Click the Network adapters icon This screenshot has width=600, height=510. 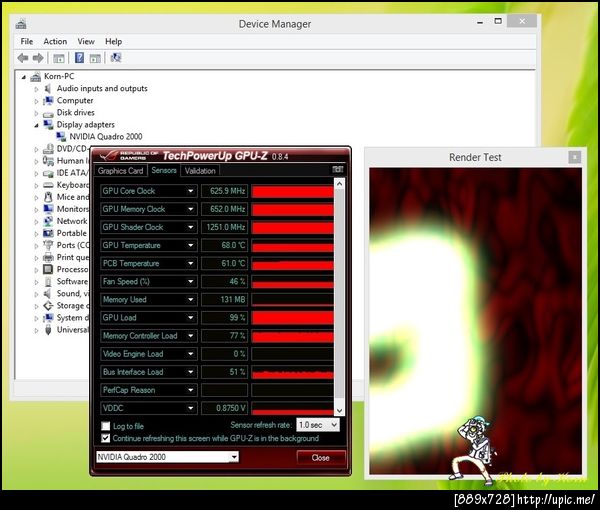point(48,221)
